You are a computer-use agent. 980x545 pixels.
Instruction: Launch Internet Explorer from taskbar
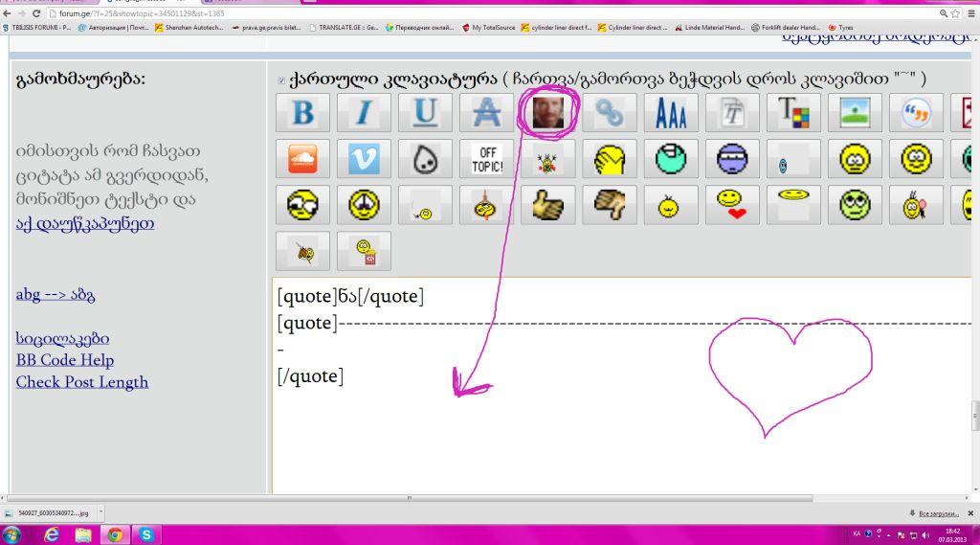tap(52, 535)
